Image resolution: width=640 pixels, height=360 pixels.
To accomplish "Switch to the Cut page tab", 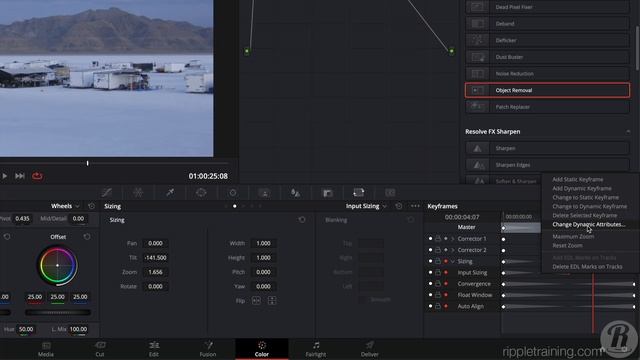I will click(x=100, y=349).
